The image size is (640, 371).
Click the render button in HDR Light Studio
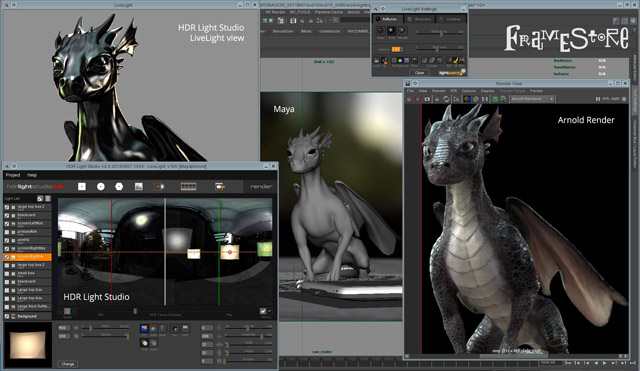tap(261, 187)
